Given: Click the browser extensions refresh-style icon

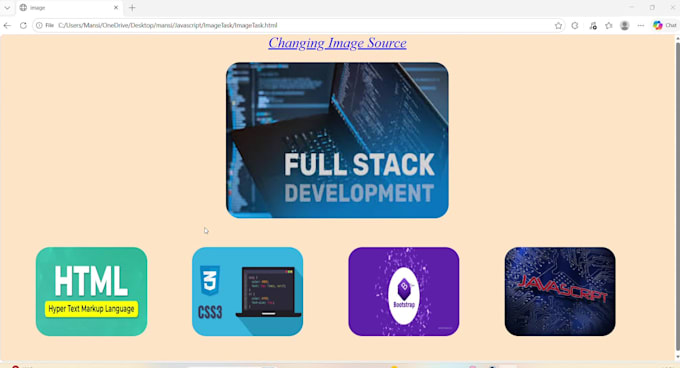Looking at the screenshot, I should point(575,26).
